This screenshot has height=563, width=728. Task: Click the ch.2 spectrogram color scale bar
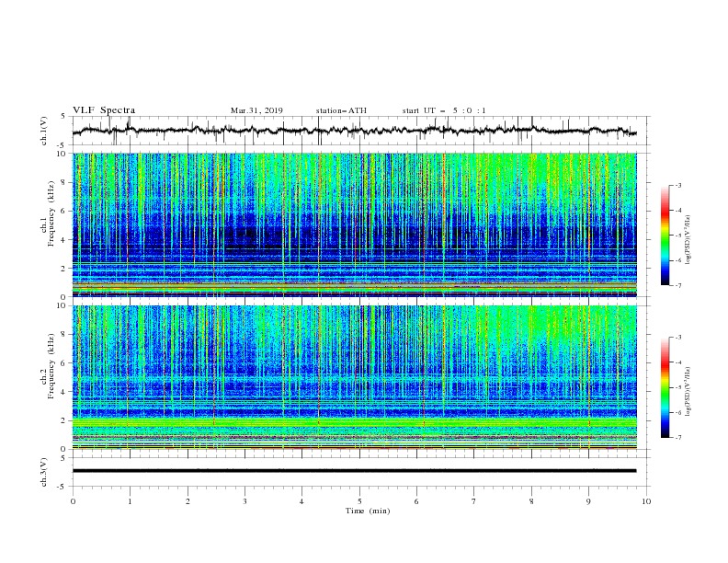(x=665, y=387)
